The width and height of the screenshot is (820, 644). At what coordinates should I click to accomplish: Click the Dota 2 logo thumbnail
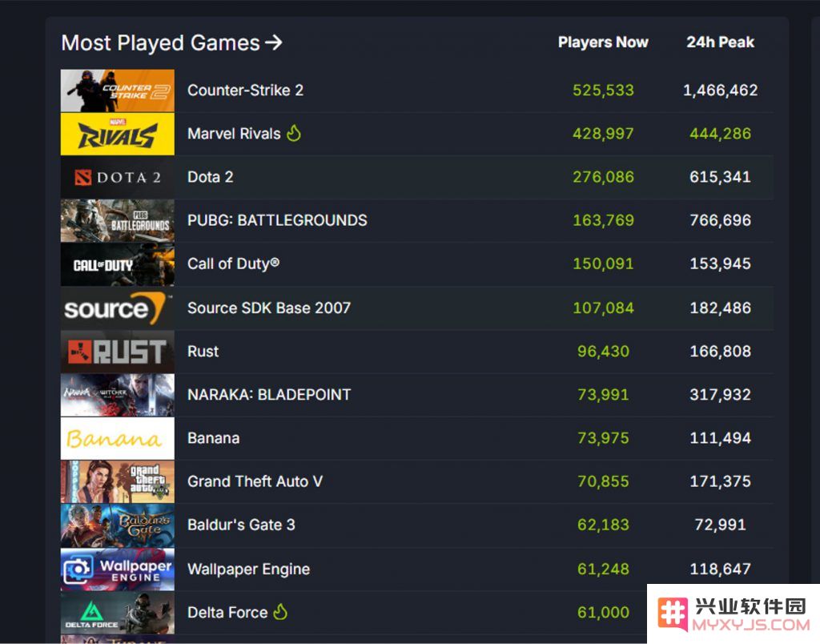(x=118, y=177)
